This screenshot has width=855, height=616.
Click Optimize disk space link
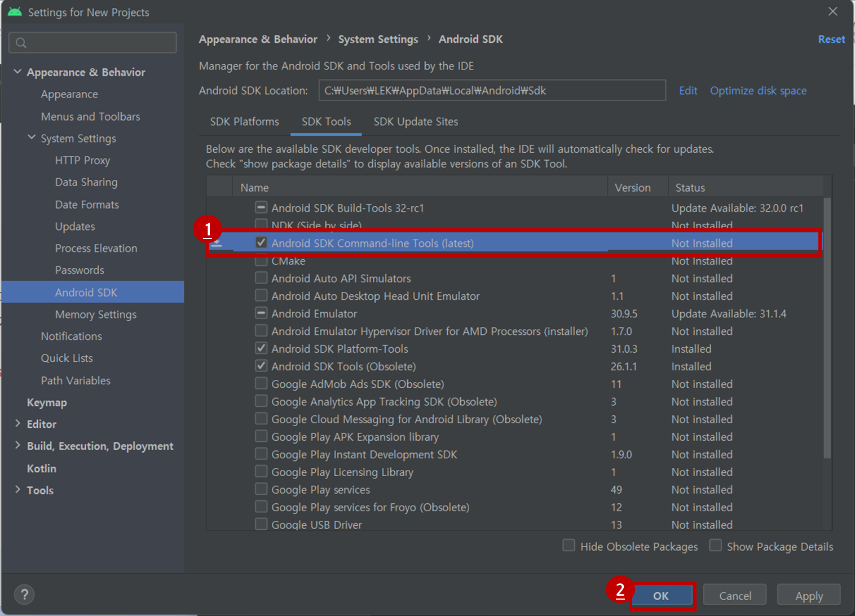(x=758, y=91)
